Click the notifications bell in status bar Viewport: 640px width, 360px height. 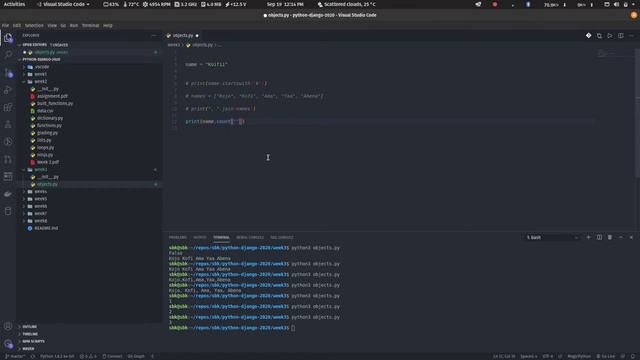(633, 356)
